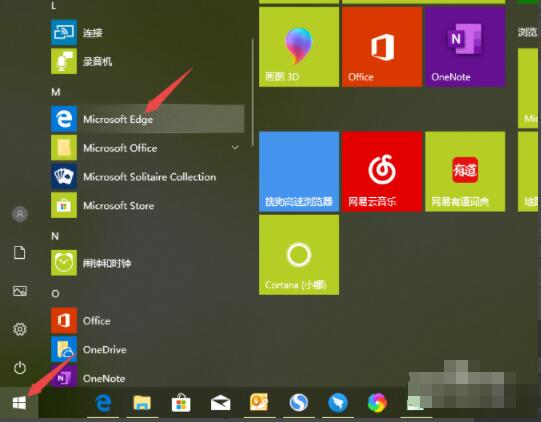Expand the Microsoft Office folder chevron
This screenshot has width=541, height=422.
click(235, 148)
